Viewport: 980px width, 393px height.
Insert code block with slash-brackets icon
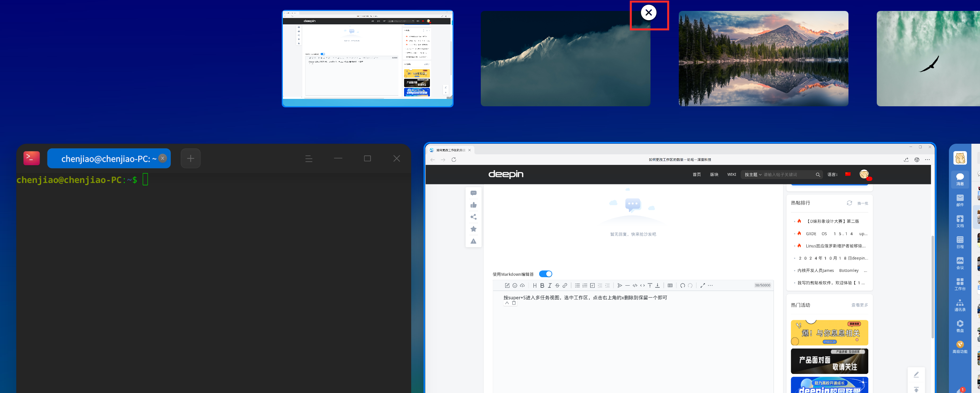[635, 285]
